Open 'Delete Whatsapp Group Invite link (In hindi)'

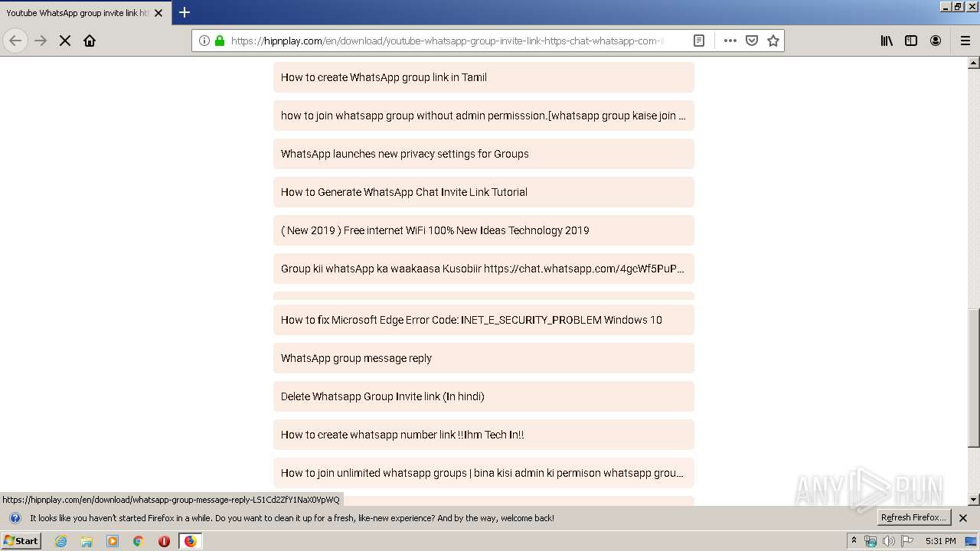click(x=484, y=396)
